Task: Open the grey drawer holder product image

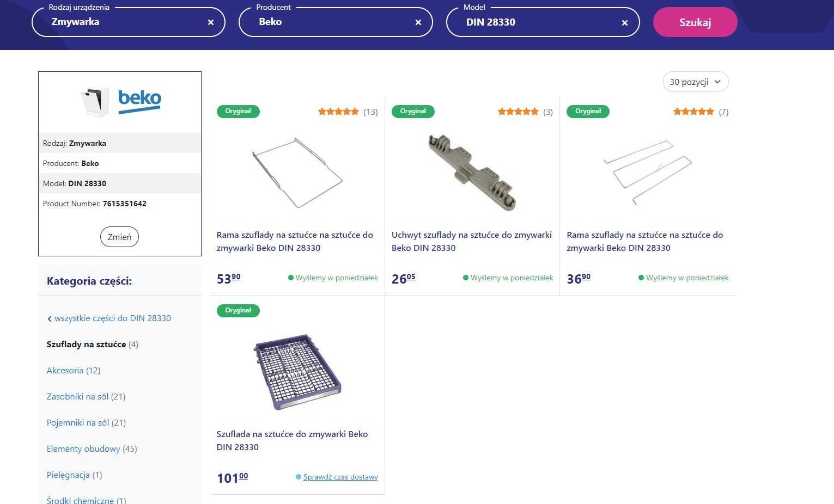Action: (472, 173)
